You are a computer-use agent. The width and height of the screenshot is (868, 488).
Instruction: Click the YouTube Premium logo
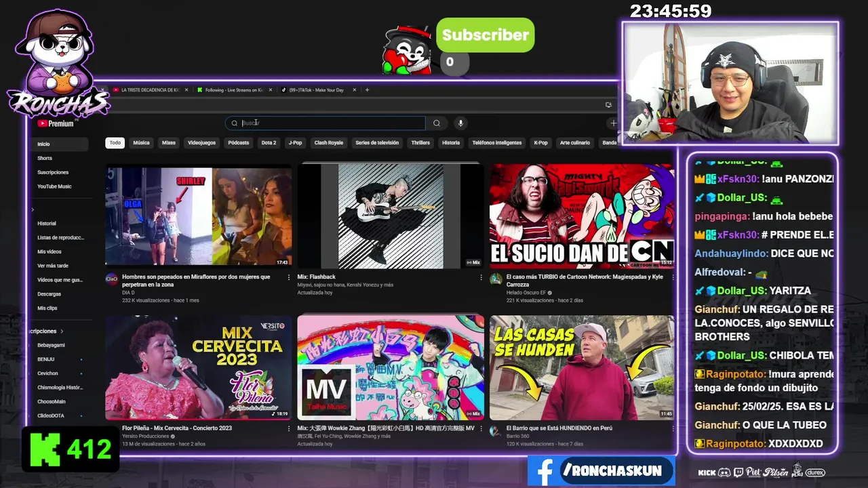click(x=56, y=123)
